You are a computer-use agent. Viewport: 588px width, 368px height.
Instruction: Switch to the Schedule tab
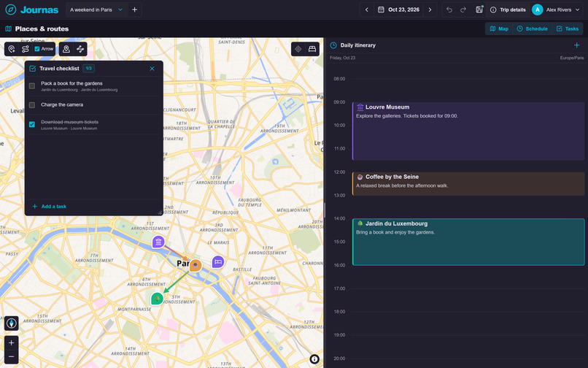(532, 28)
